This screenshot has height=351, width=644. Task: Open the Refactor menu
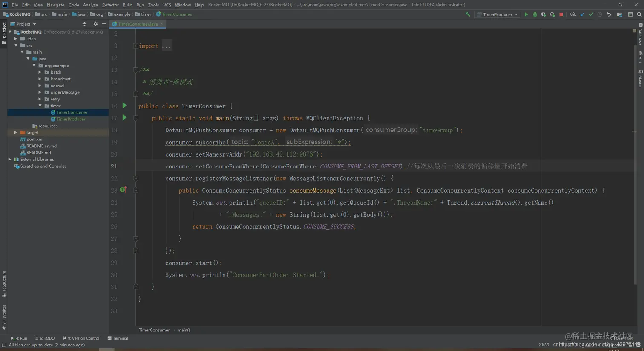(x=110, y=5)
